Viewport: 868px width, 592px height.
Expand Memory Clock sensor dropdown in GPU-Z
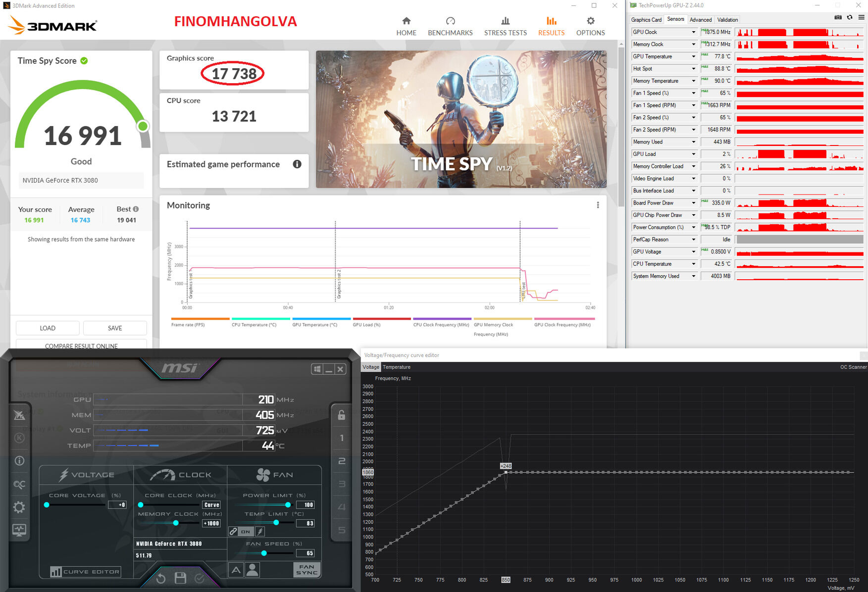click(x=693, y=44)
